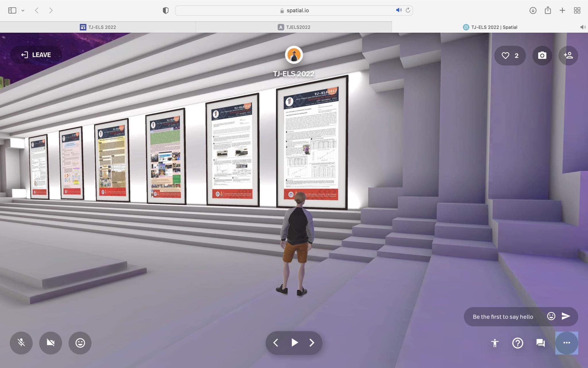Switch to the first TJ-ELS 2022 tab
The height and width of the screenshot is (368, 588).
point(98,27)
